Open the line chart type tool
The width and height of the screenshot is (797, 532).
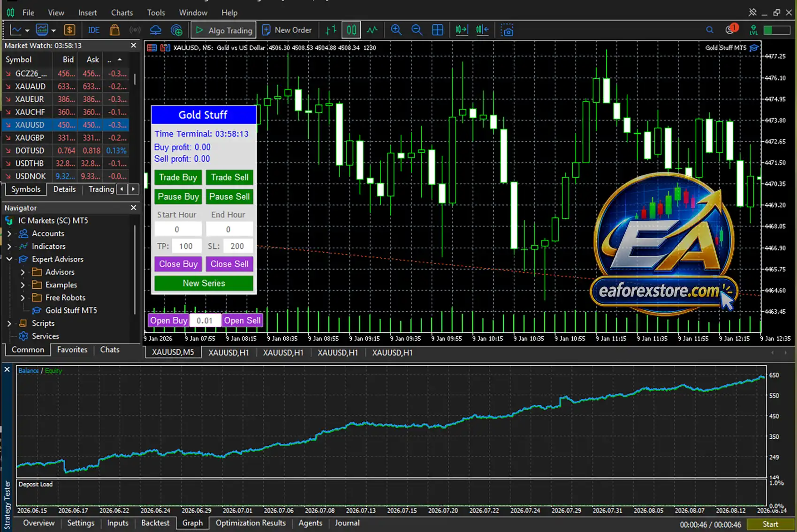(15, 30)
